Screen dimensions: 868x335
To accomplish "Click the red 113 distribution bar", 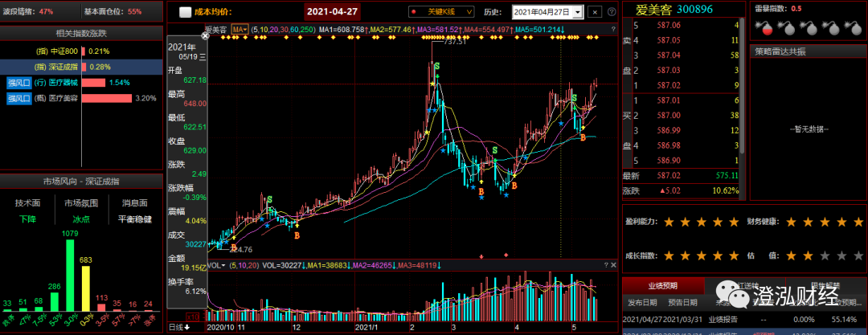I will click(102, 306).
